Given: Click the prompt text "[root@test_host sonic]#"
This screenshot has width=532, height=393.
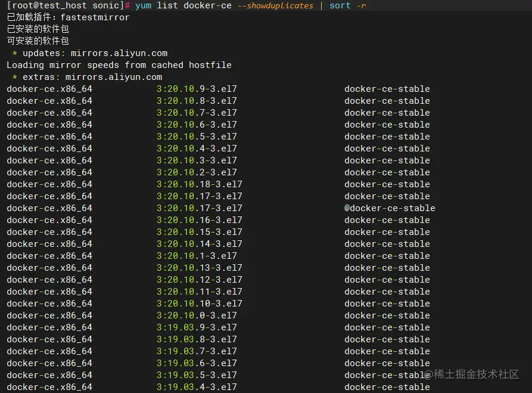Looking at the screenshot, I should click(69, 6).
